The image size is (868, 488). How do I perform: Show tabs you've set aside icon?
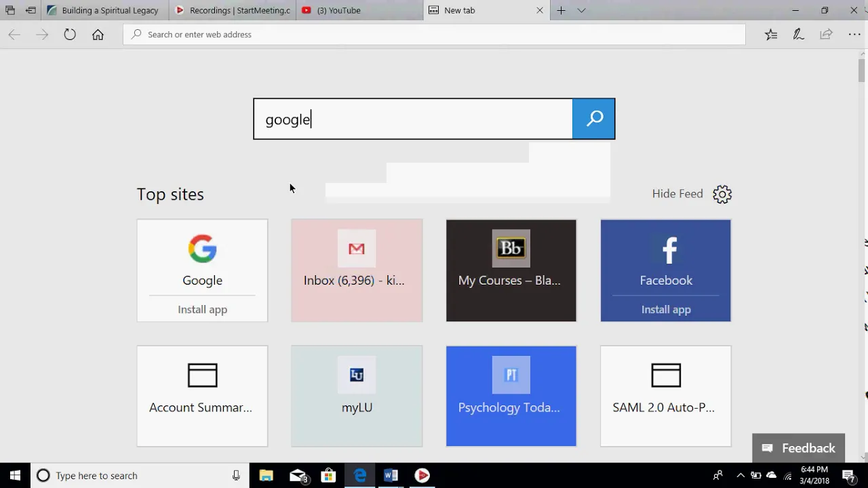click(x=10, y=10)
